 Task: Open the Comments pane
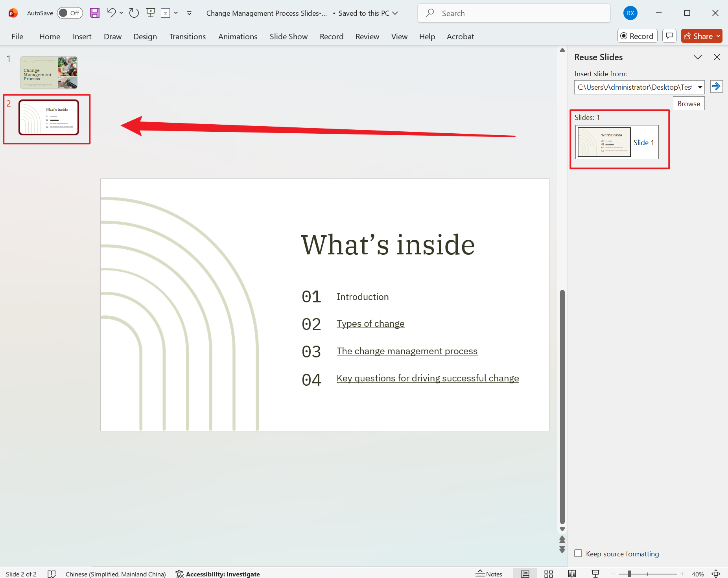pyautogui.click(x=669, y=36)
